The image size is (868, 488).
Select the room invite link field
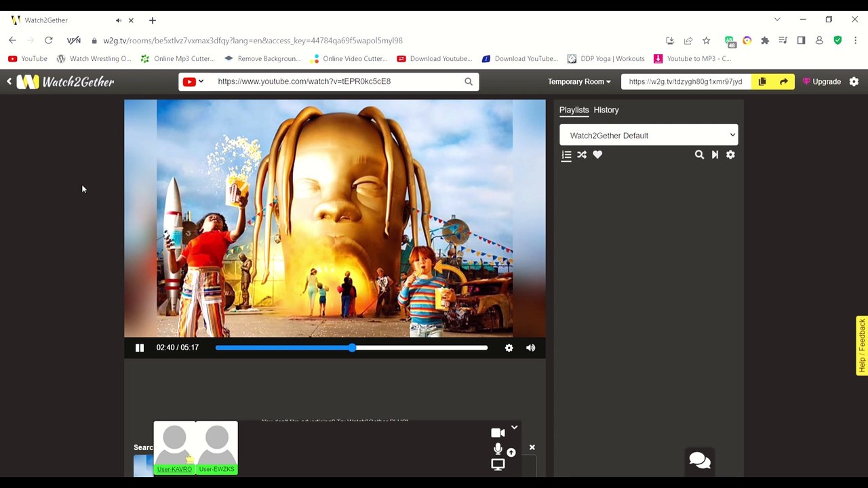coord(686,81)
